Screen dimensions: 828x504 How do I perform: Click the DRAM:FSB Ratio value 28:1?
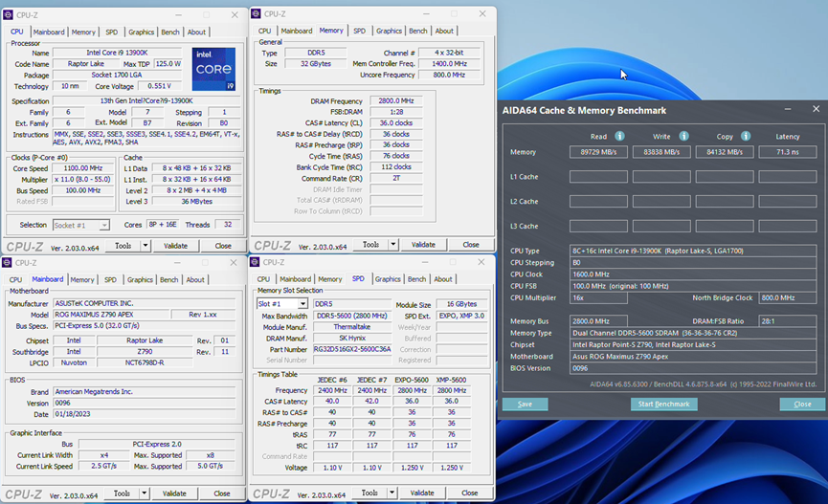(788, 321)
